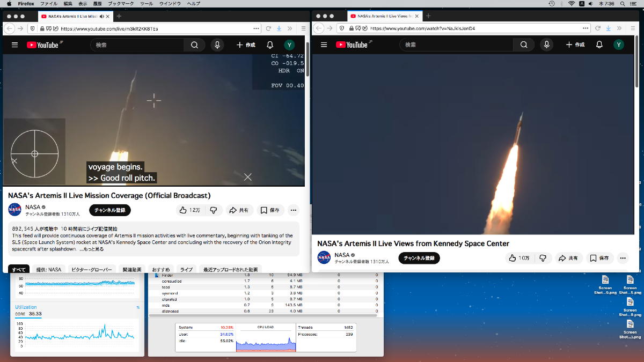Open new tab in left Firefox window
Image resolution: width=644 pixels, height=362 pixels.
(x=119, y=16)
